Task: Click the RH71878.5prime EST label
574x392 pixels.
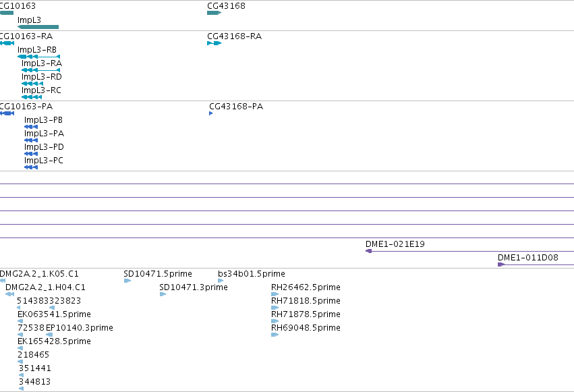Action: pos(306,314)
